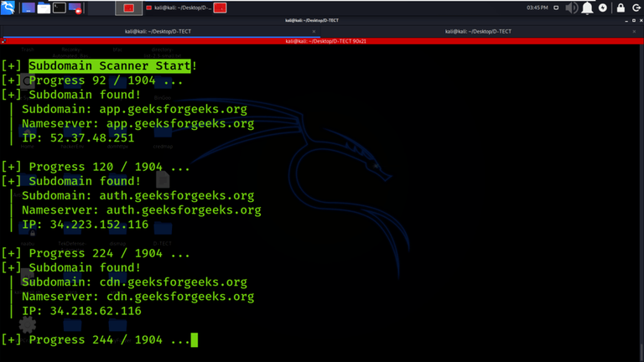Lock the screen with padlock icon
The height and width of the screenshot is (362, 644).
(621, 8)
